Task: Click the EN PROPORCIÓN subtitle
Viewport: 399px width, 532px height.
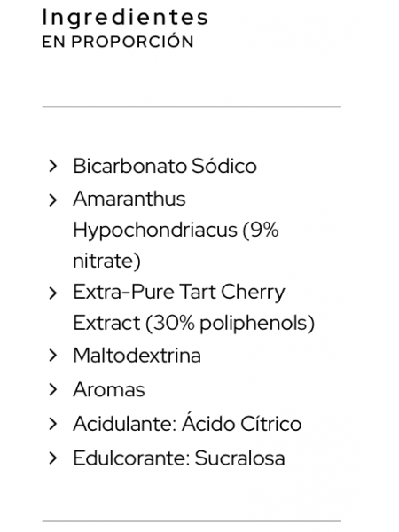Action: (x=118, y=42)
